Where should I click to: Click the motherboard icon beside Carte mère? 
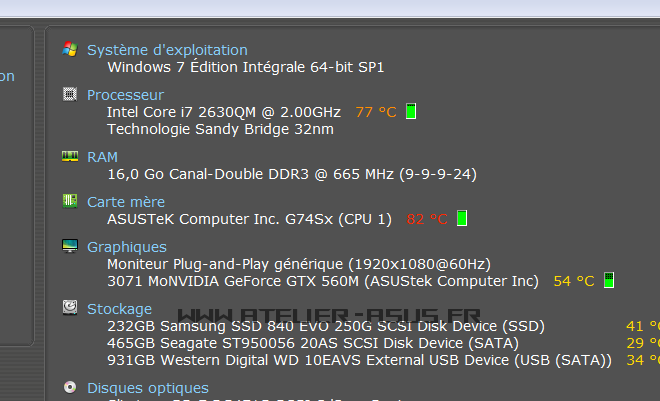(x=70, y=201)
